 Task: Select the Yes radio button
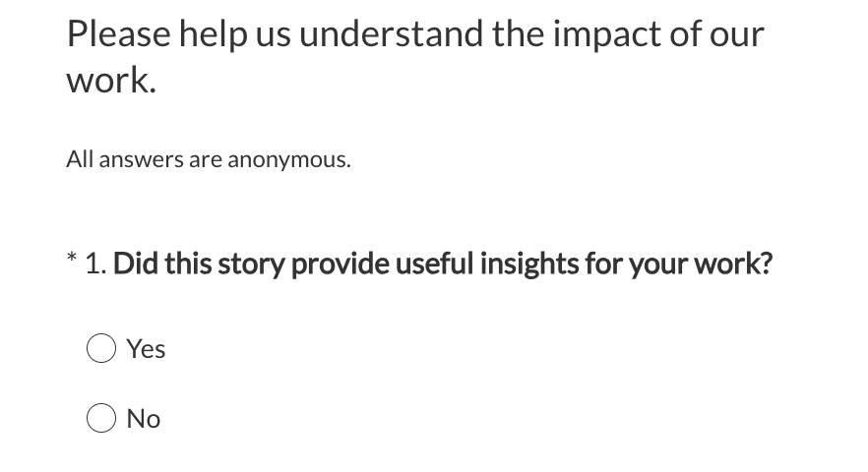(x=100, y=349)
